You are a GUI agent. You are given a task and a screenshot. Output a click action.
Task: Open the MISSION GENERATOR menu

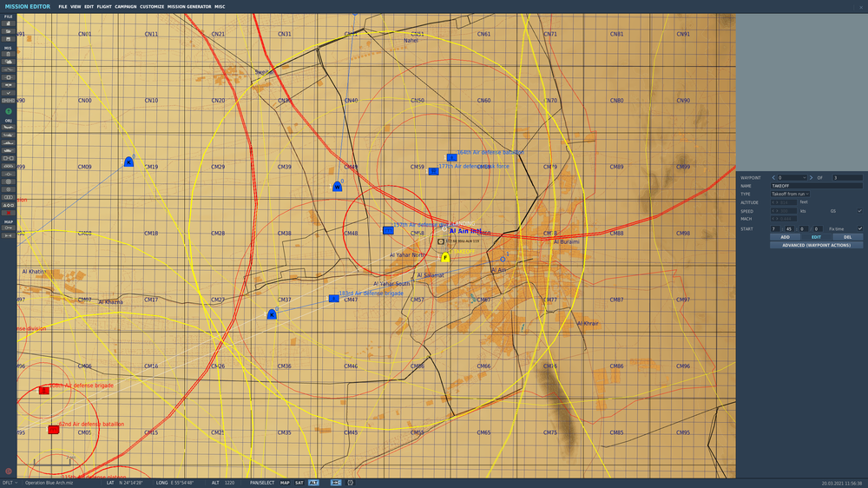pos(189,6)
